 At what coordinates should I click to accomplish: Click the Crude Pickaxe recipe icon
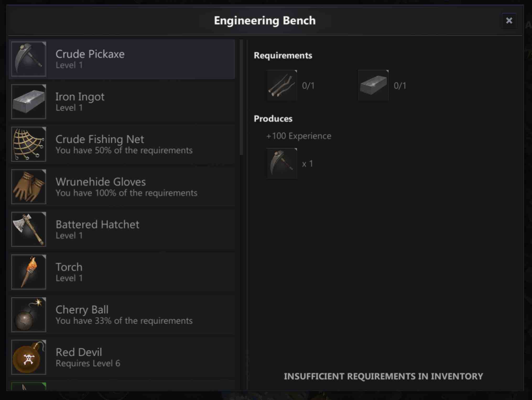coord(29,59)
